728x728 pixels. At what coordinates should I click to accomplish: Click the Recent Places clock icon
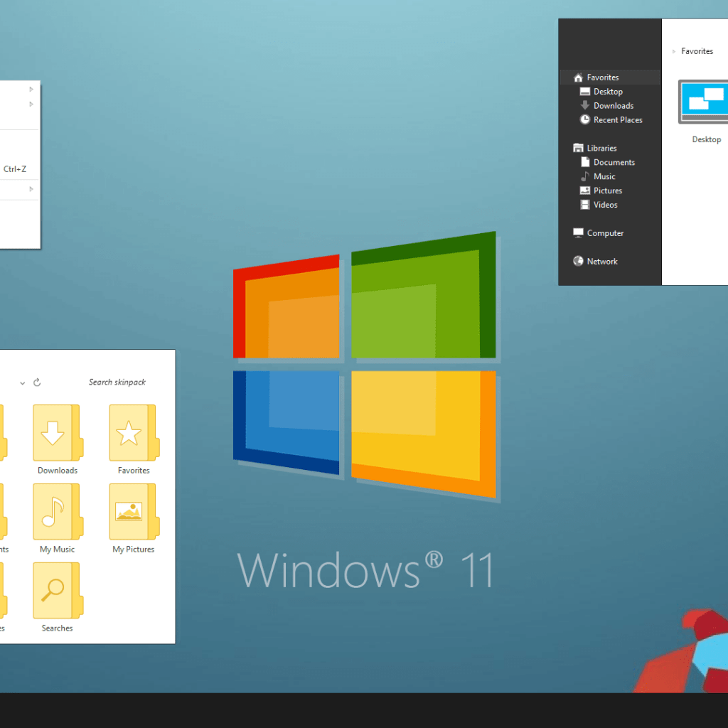(x=585, y=119)
